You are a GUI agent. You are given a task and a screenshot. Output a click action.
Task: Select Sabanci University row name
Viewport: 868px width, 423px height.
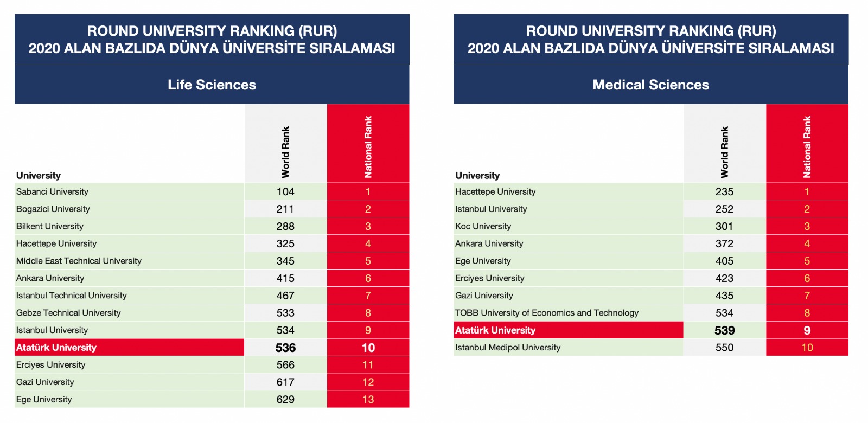[52, 191]
